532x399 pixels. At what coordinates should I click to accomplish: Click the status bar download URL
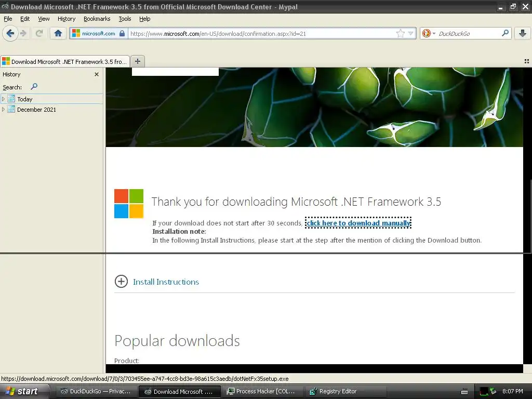[x=145, y=379]
